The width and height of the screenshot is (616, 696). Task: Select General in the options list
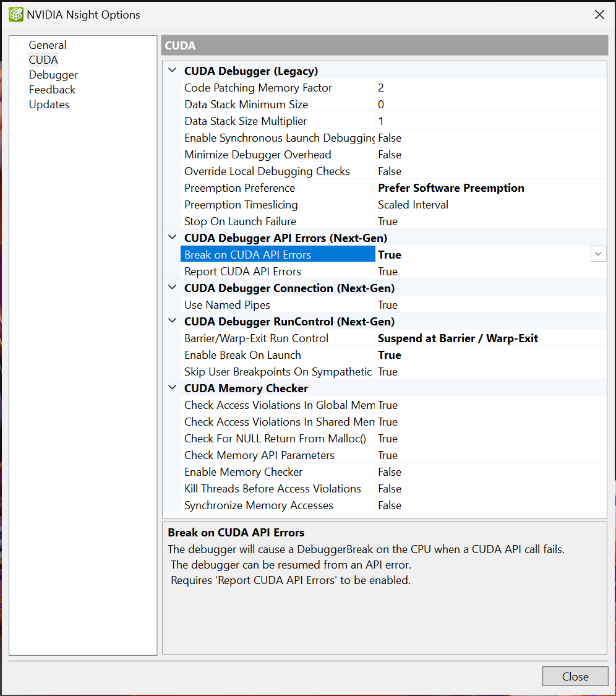tap(48, 45)
